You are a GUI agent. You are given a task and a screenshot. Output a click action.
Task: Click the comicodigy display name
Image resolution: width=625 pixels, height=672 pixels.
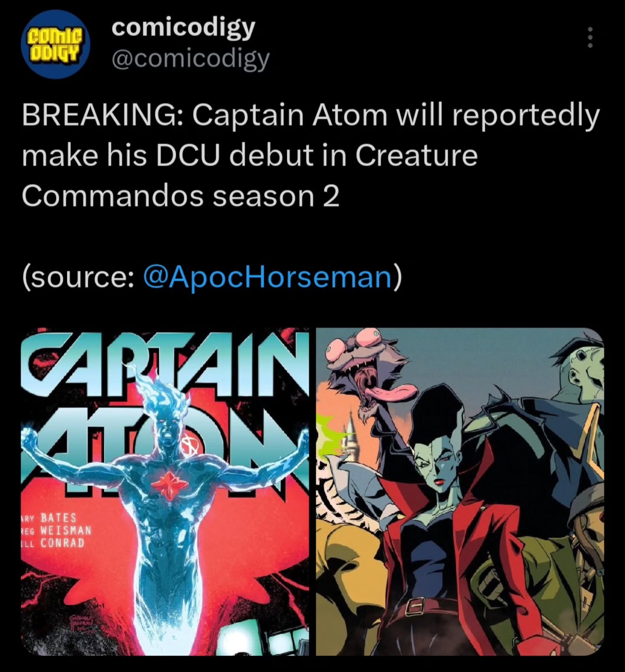coord(183,27)
